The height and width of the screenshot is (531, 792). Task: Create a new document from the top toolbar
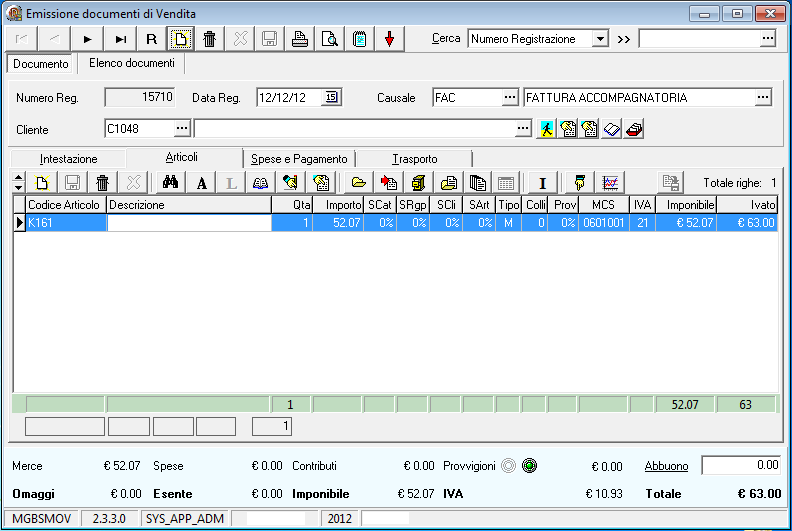pyautogui.click(x=180, y=39)
